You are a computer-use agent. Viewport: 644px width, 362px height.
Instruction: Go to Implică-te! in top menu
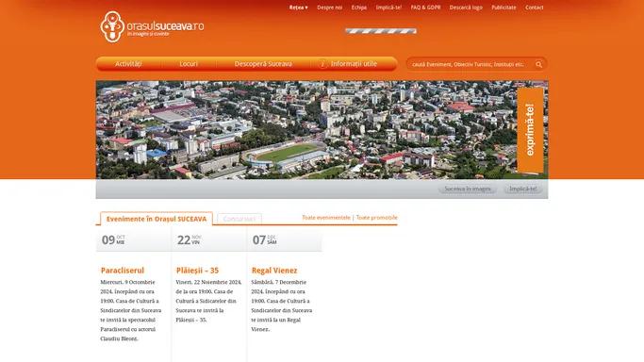click(x=388, y=8)
